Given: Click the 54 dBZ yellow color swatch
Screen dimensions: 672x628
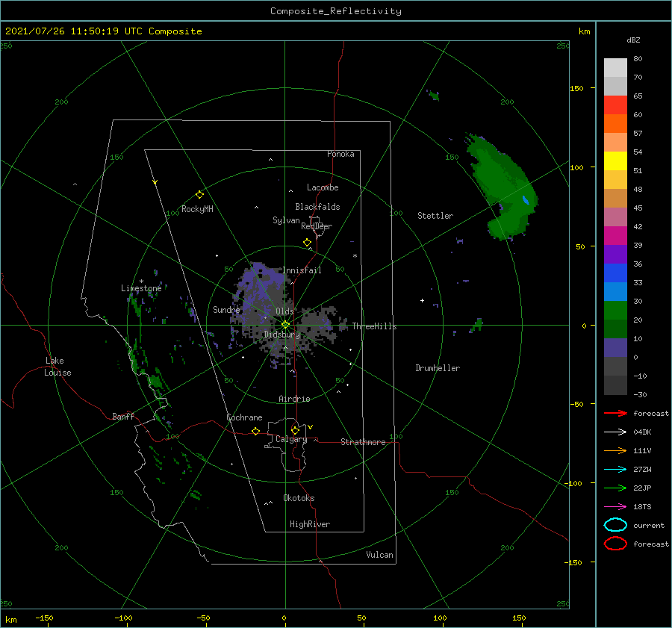Looking at the screenshot, I should (615, 161).
